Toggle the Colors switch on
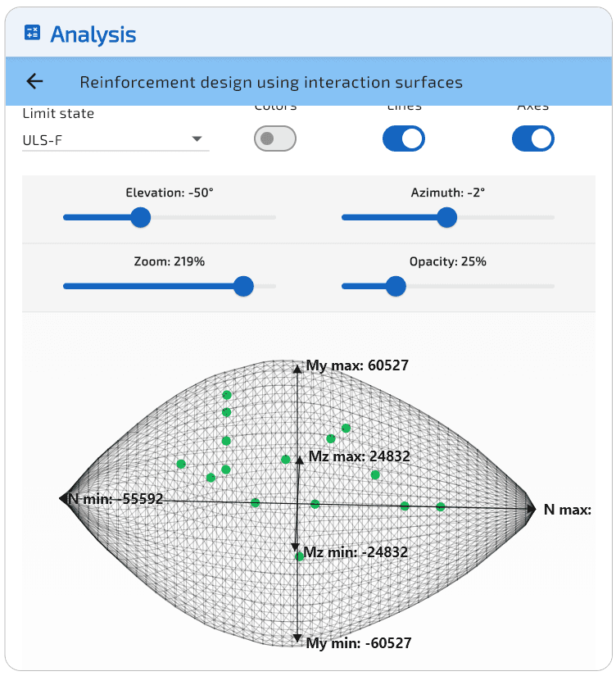 (x=274, y=138)
